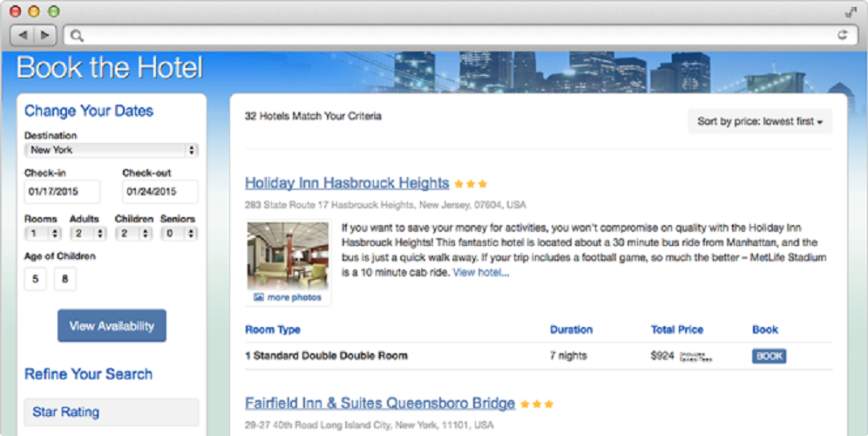868x436 pixels.
Task: Click BOOK for Standard Double Double Room
Action: [x=769, y=356]
